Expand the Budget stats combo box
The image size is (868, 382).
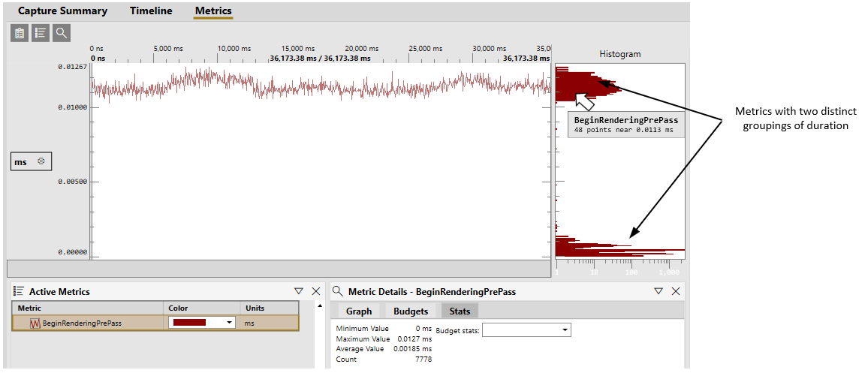coord(526,330)
